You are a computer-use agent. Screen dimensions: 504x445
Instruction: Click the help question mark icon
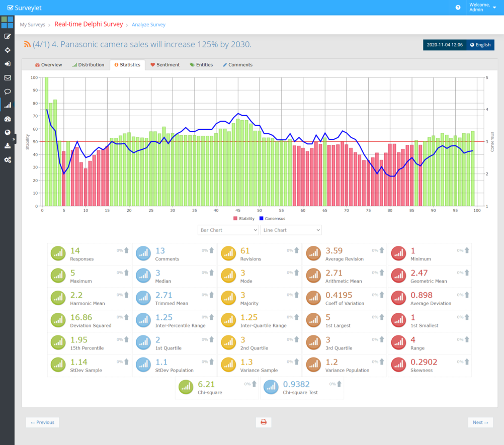pyautogui.click(x=458, y=8)
